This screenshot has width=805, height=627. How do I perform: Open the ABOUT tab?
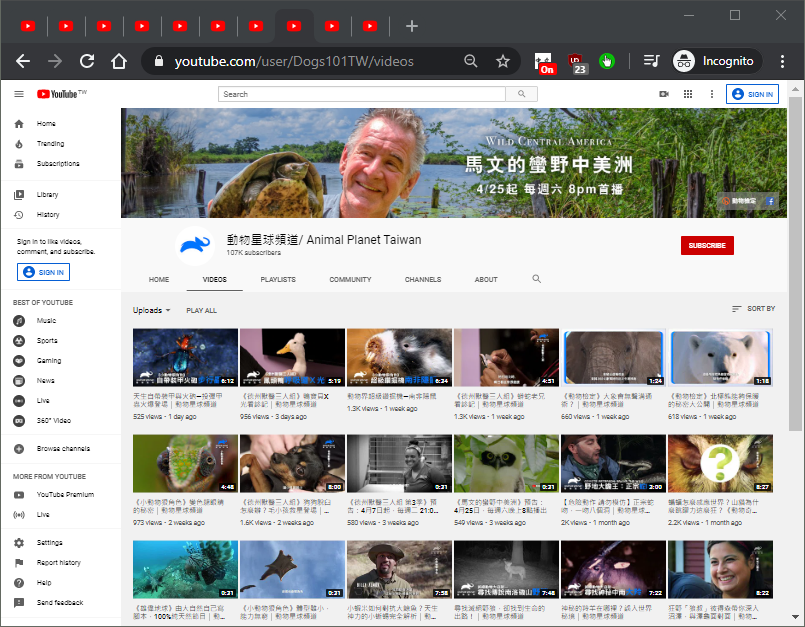(486, 279)
